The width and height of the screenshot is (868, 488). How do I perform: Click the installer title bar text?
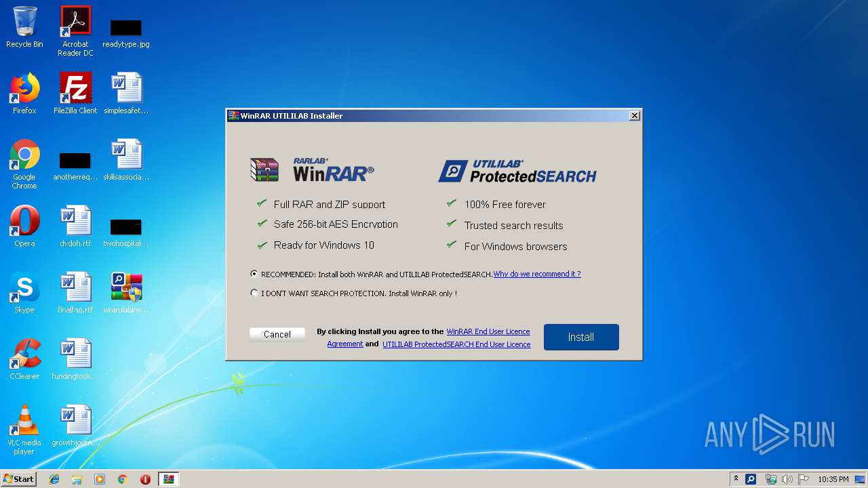tap(292, 116)
